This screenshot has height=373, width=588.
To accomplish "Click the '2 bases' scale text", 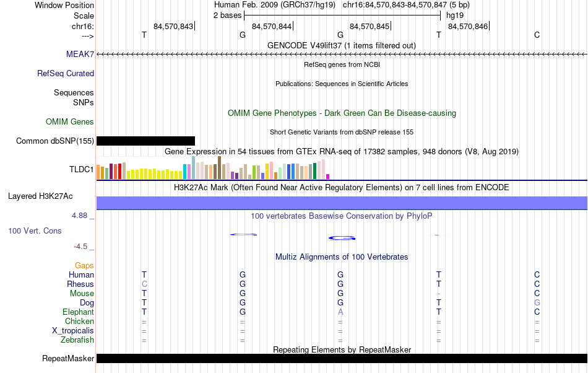I will pyautogui.click(x=227, y=15).
